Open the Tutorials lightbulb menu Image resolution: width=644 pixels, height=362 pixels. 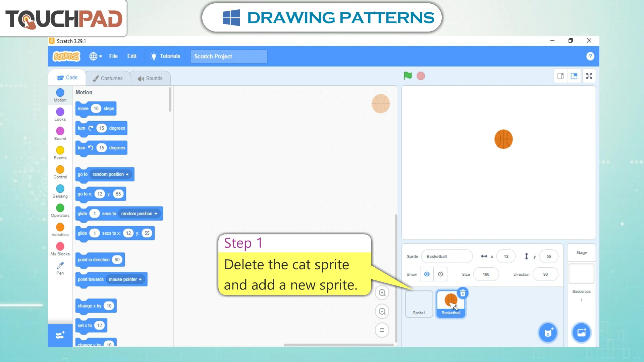[165, 56]
